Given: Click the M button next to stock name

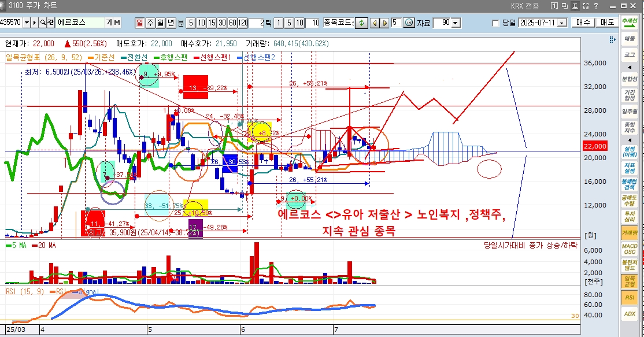Looking at the screenshot, I should pyautogui.click(x=117, y=23).
